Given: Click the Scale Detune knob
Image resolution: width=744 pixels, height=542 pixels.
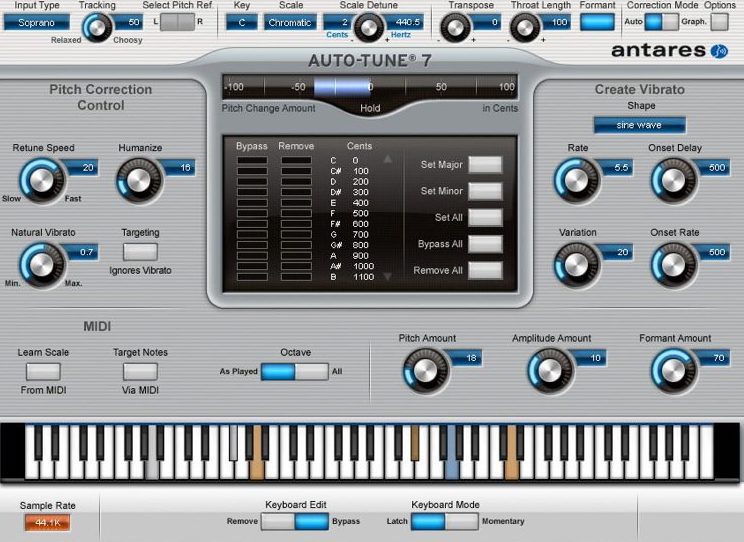Looking at the screenshot, I should click(369, 28).
